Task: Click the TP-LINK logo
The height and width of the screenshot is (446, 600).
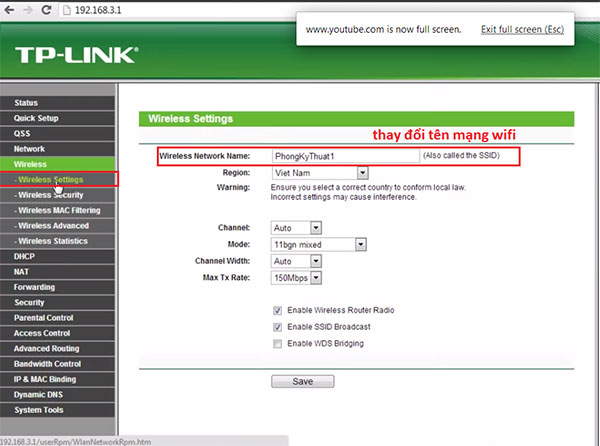Action: tap(76, 53)
